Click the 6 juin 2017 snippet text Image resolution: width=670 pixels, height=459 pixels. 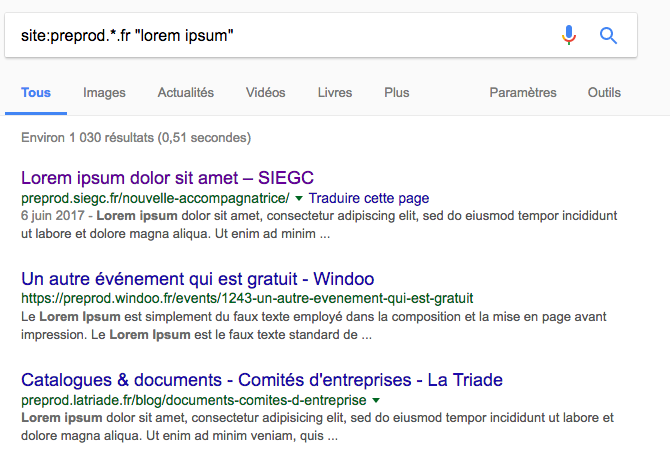point(319,224)
